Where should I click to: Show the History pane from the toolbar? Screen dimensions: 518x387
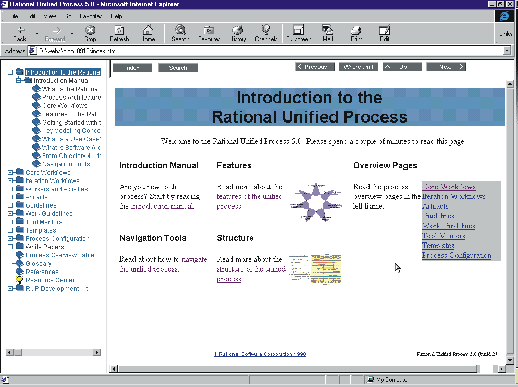pyautogui.click(x=238, y=33)
